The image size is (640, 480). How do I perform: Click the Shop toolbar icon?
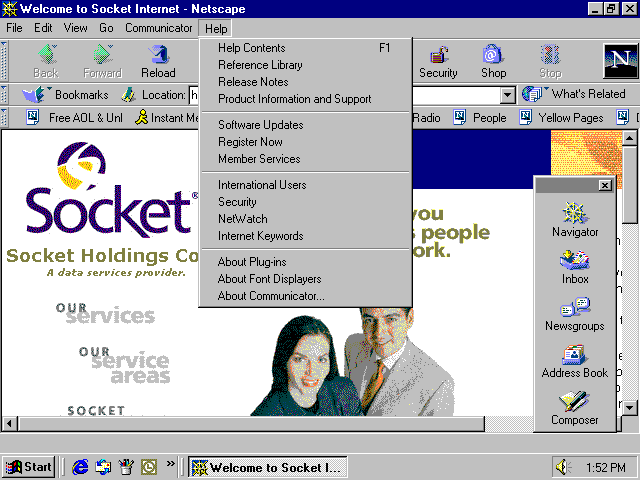coord(493,55)
